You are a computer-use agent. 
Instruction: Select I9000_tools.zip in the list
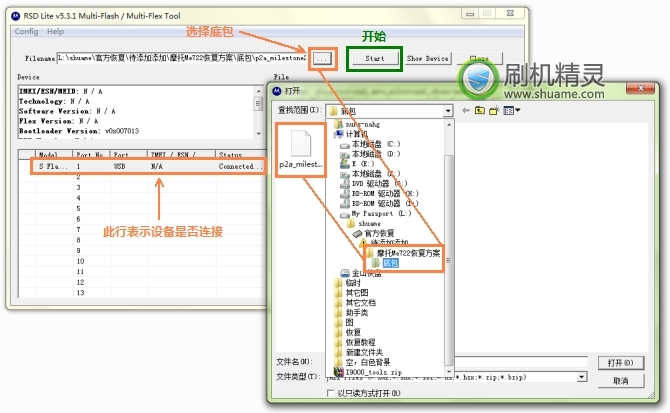point(368,372)
